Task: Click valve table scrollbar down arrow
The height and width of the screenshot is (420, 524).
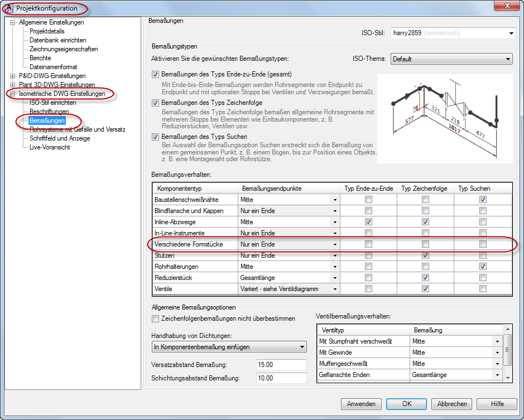Action: pos(508,378)
